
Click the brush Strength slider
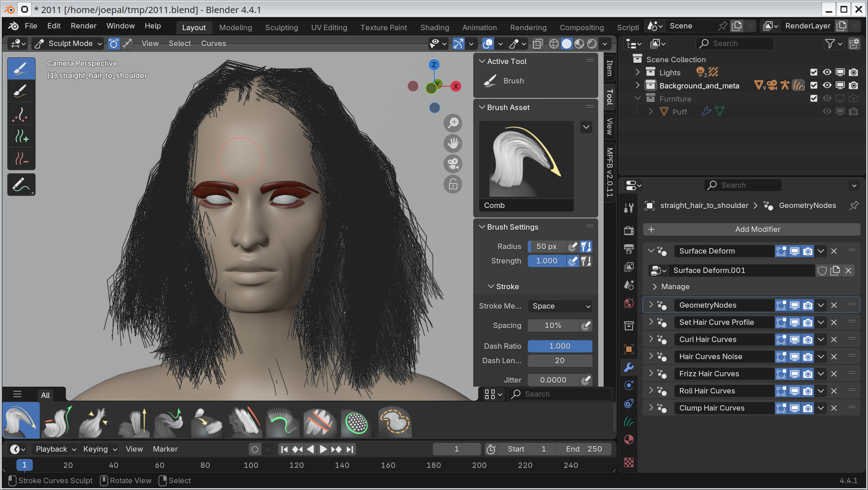tap(547, 261)
